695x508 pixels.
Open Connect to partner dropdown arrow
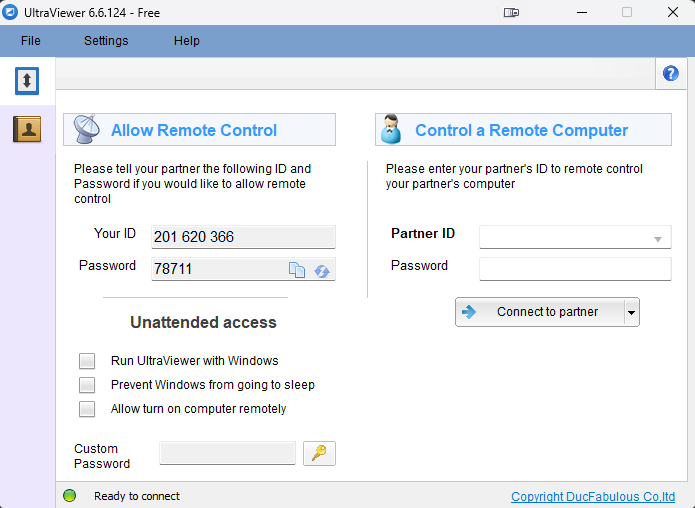631,312
